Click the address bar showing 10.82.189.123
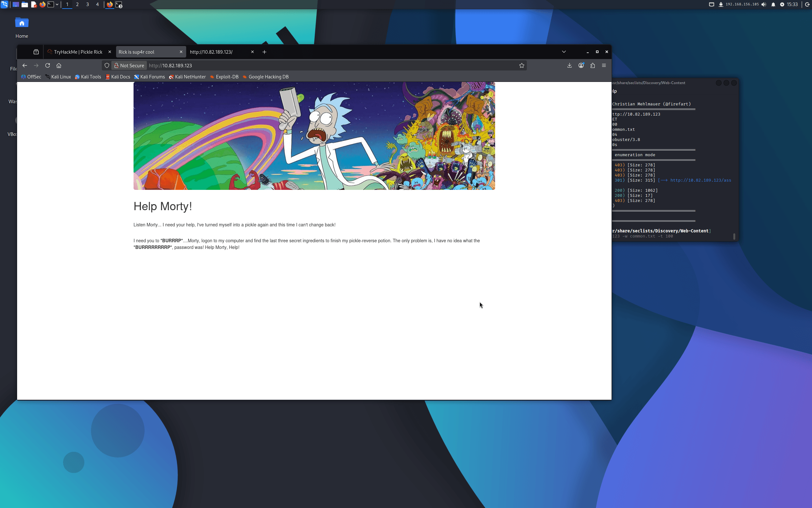This screenshot has width=812, height=508. [332, 65]
